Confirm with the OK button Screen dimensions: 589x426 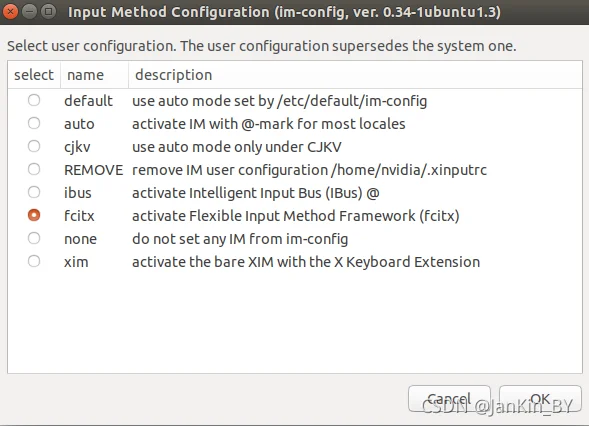(540, 399)
